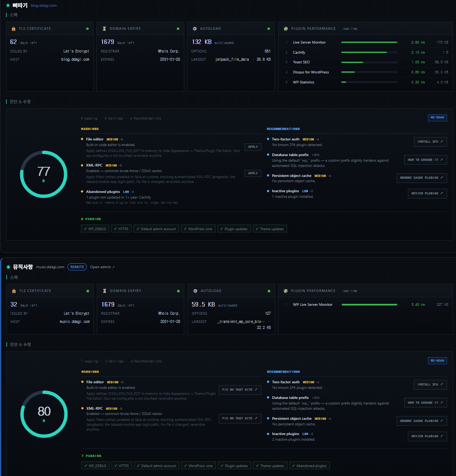Click How to change it on blog site
Image resolution: width=456 pixels, height=476 pixels.
(x=425, y=160)
